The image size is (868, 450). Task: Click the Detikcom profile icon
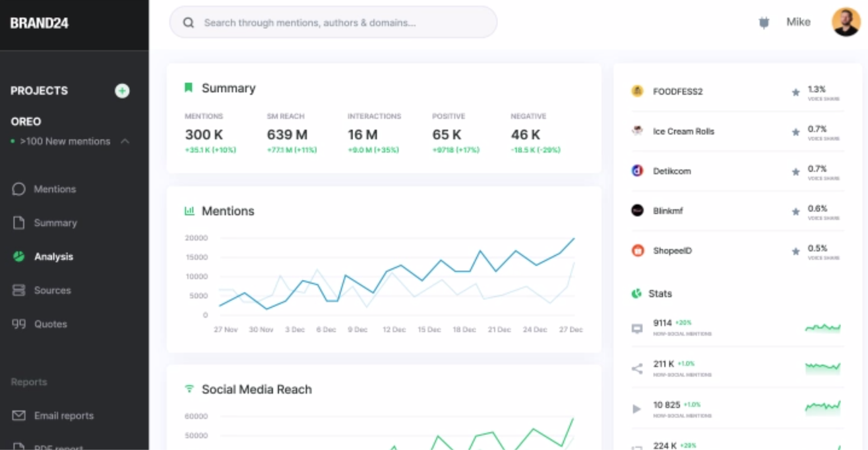pyautogui.click(x=637, y=171)
